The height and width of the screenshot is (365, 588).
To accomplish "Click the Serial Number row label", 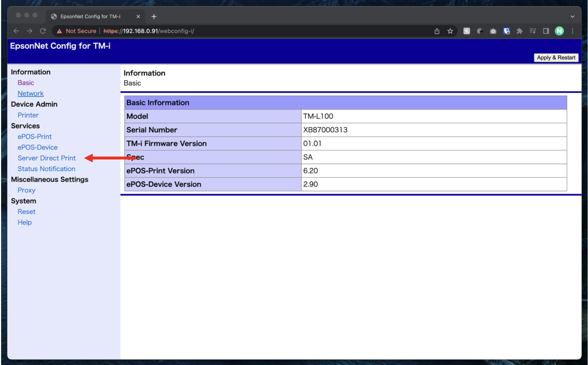I will pyautogui.click(x=152, y=130).
